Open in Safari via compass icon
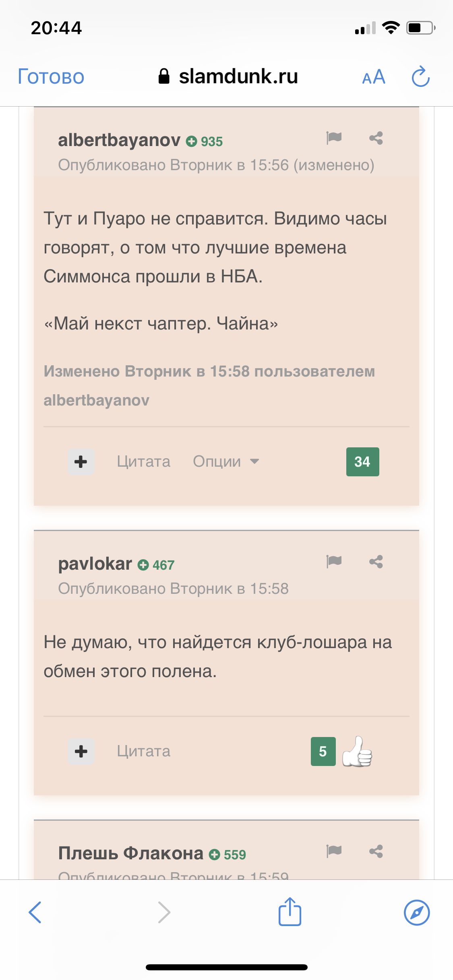 click(x=417, y=912)
